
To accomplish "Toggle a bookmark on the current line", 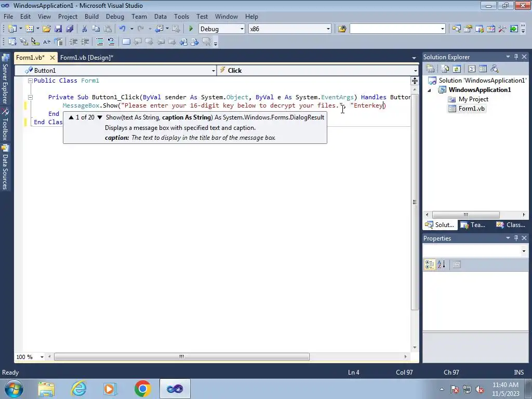I will pos(126,42).
